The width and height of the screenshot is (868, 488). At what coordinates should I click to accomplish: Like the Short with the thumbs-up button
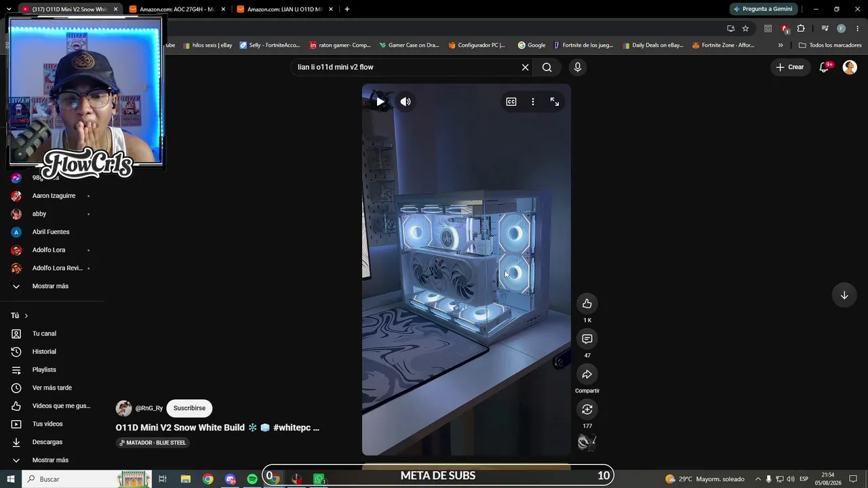(587, 304)
